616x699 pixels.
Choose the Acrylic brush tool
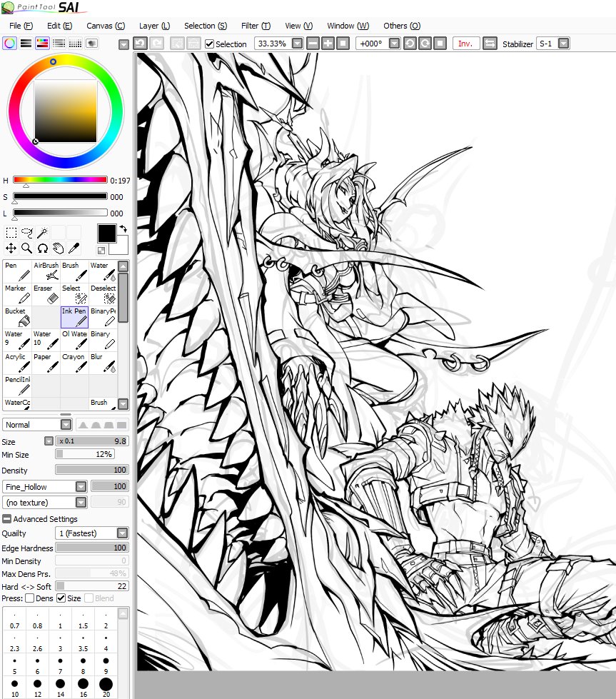tap(17, 363)
